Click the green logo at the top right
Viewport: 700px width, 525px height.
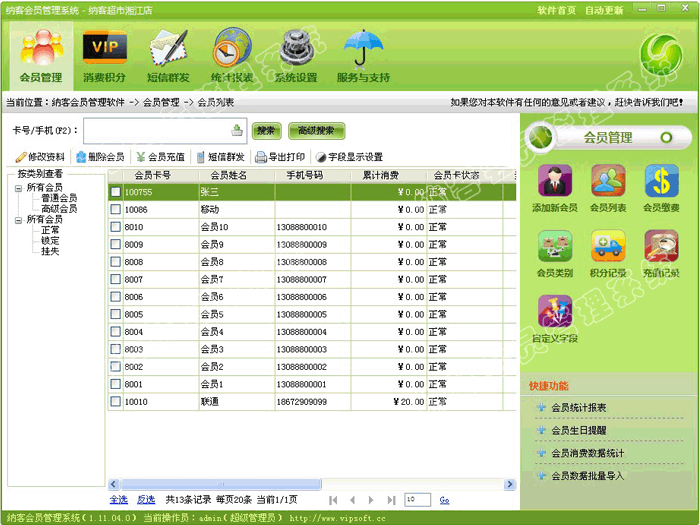click(661, 54)
